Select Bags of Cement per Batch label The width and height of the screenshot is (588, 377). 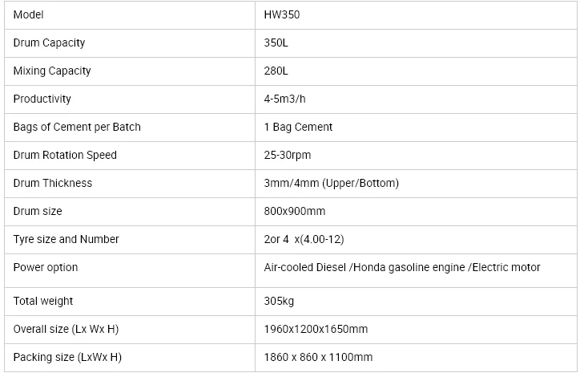pos(77,127)
